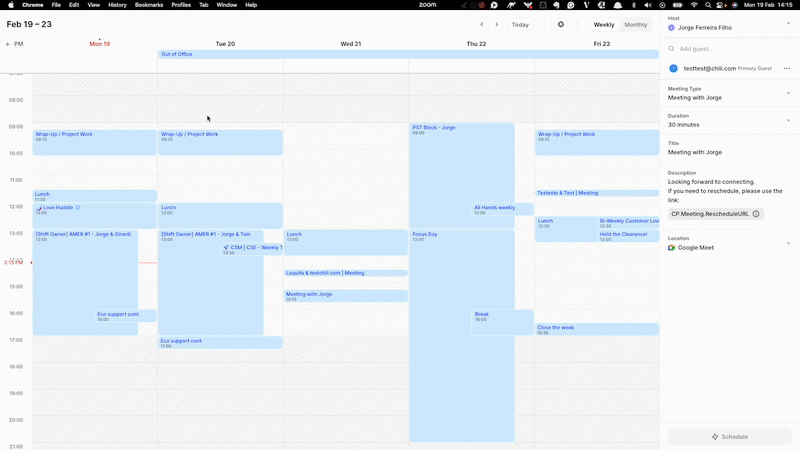Expand the Host dropdown

point(788,22)
